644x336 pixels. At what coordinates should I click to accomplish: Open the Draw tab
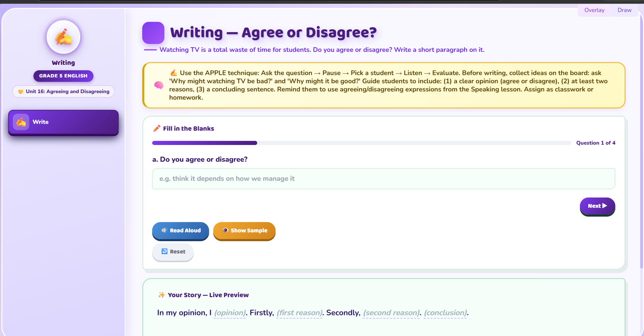pyautogui.click(x=624, y=10)
